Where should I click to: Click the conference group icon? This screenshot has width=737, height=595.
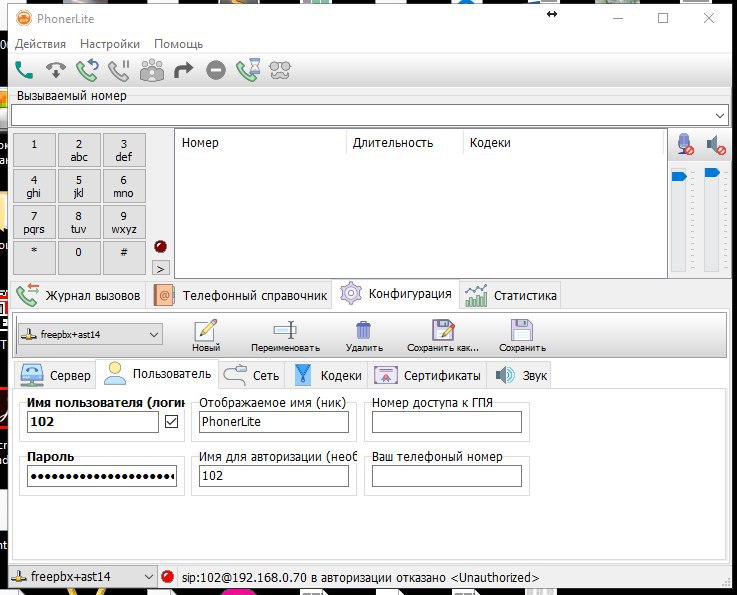pyautogui.click(x=152, y=70)
